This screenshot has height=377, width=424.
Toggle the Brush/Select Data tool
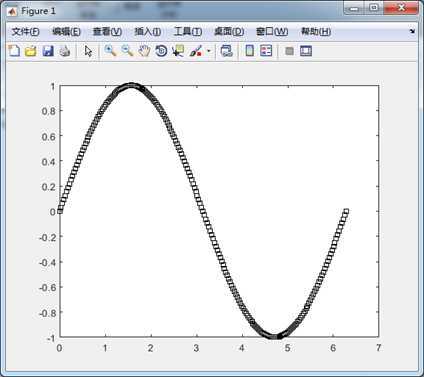coord(196,51)
